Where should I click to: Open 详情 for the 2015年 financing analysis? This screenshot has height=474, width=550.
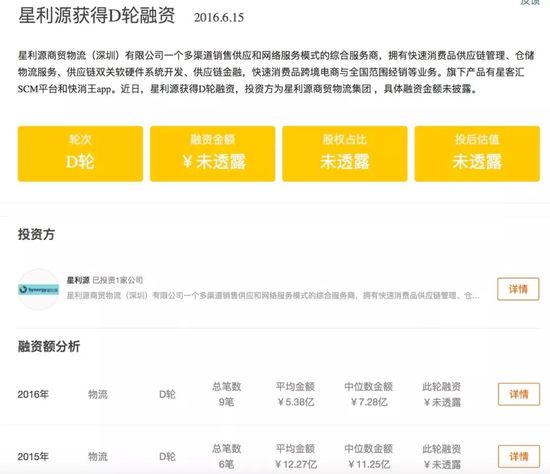519,456
